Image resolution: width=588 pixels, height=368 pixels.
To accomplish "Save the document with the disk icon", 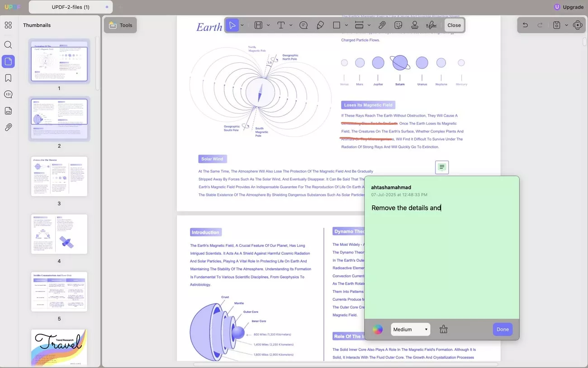I will point(557,25).
